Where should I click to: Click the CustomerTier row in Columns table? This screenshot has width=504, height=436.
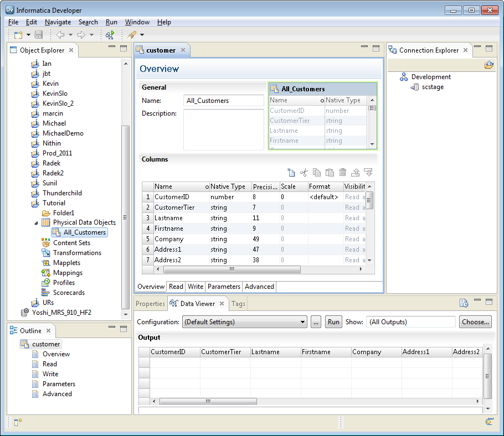(x=254, y=207)
